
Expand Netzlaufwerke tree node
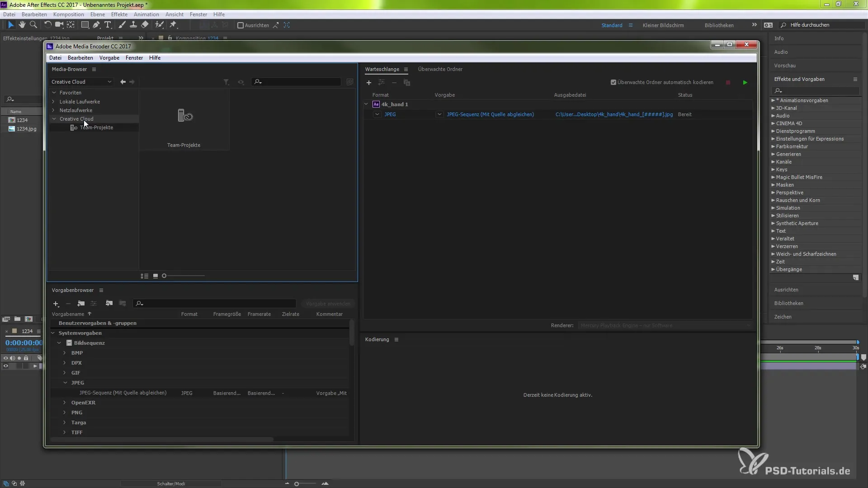point(54,110)
